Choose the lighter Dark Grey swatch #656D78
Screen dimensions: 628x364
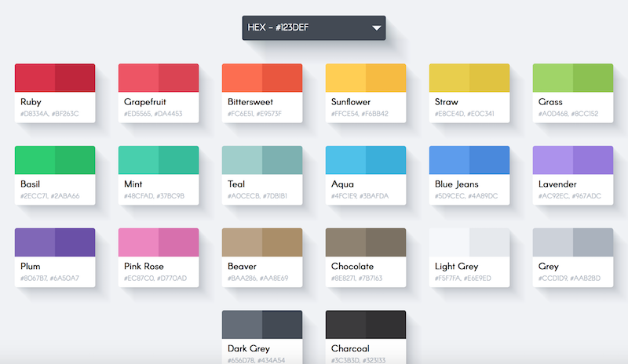coord(242,325)
